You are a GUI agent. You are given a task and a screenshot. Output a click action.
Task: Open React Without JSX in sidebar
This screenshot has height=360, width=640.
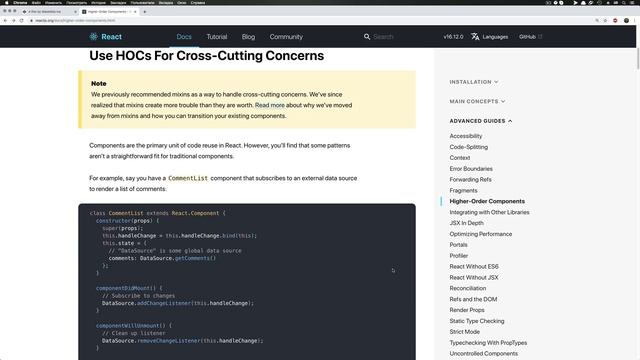(474, 278)
